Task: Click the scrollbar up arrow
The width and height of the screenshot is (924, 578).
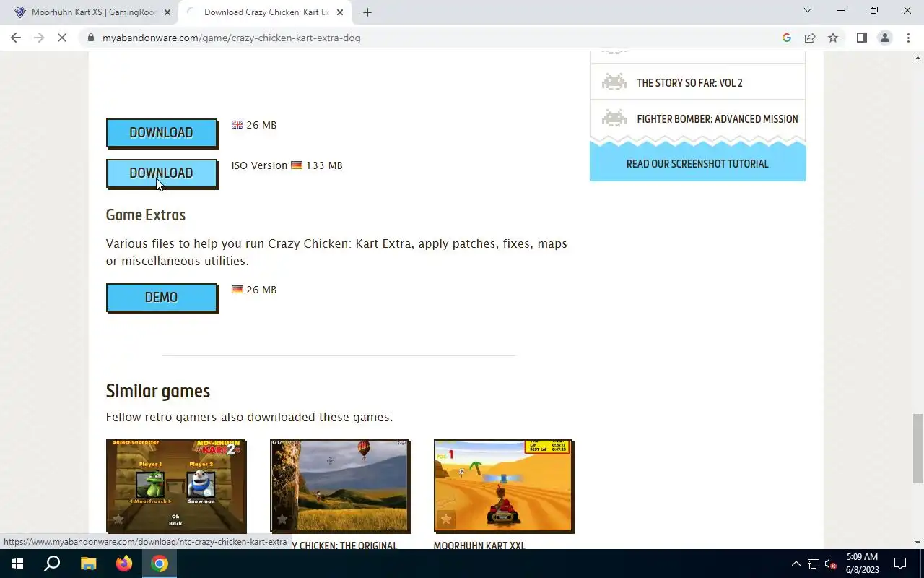Action: pos(918,56)
